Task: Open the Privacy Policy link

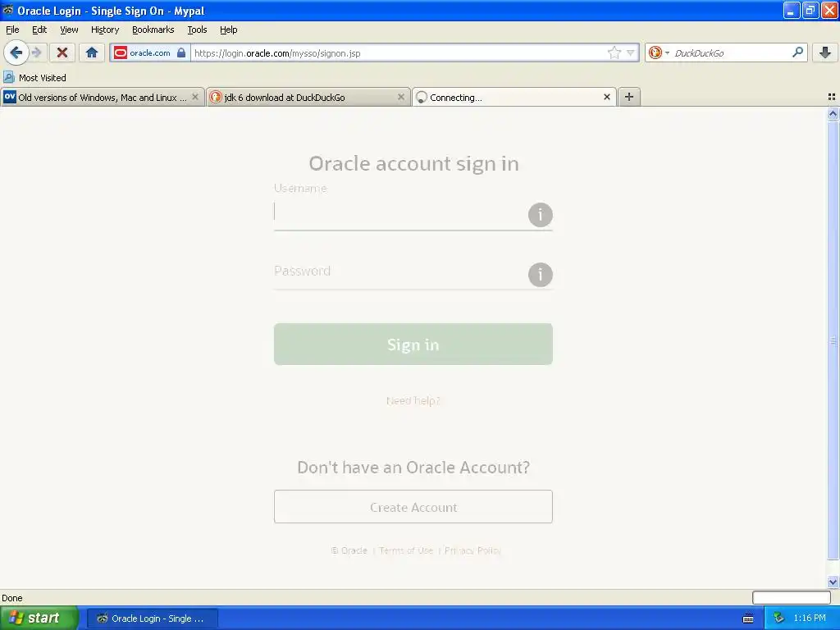Action: [472, 550]
